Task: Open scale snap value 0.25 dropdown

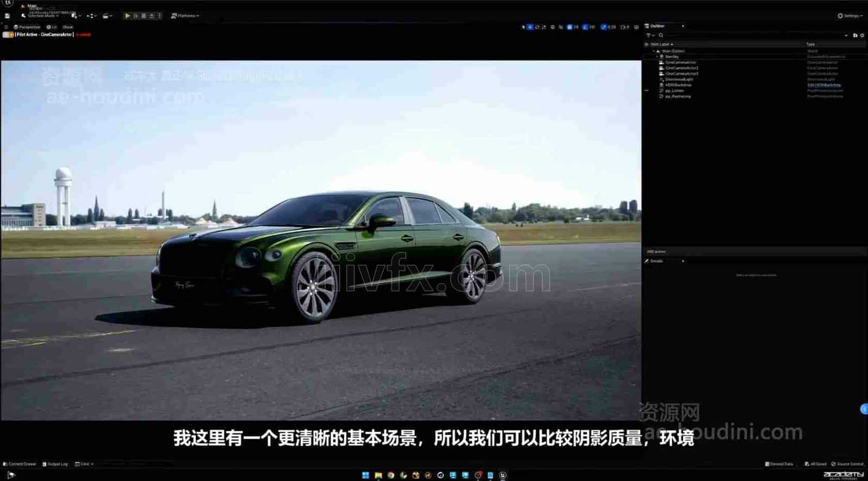Action: pyautogui.click(x=612, y=27)
